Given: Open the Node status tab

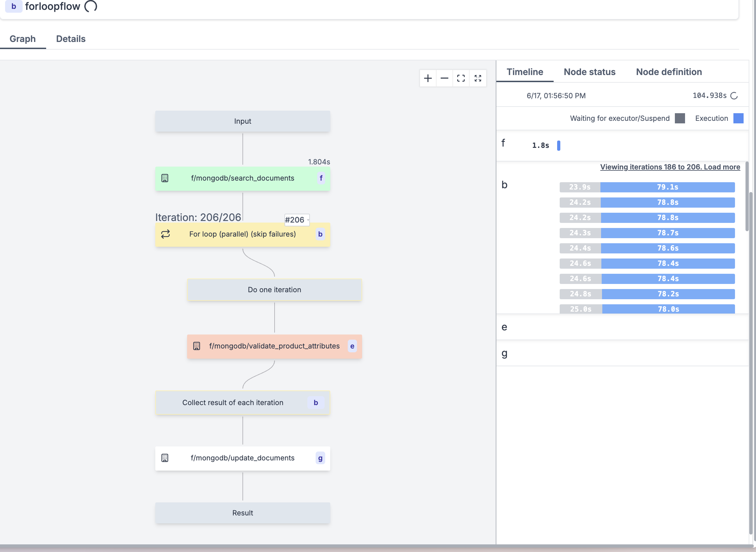Looking at the screenshot, I should (590, 72).
